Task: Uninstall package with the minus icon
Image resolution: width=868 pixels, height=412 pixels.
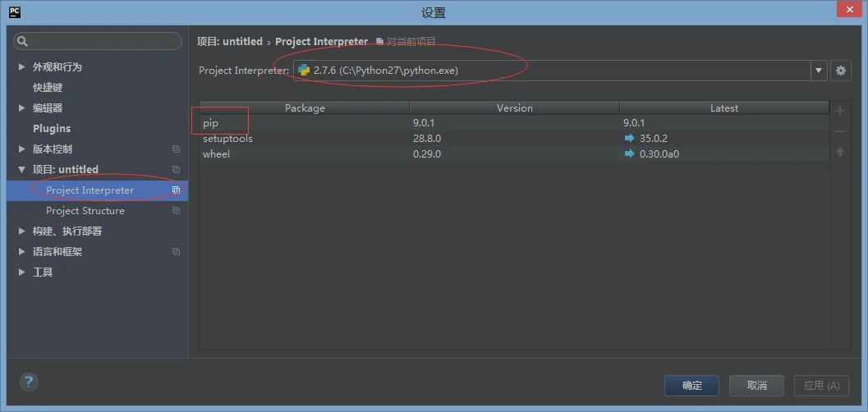Action: (x=840, y=131)
